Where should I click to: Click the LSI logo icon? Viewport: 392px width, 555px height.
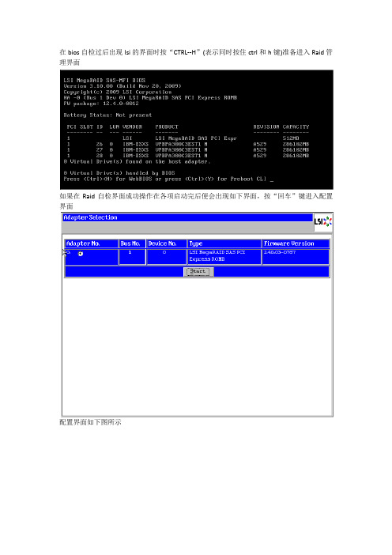point(323,222)
